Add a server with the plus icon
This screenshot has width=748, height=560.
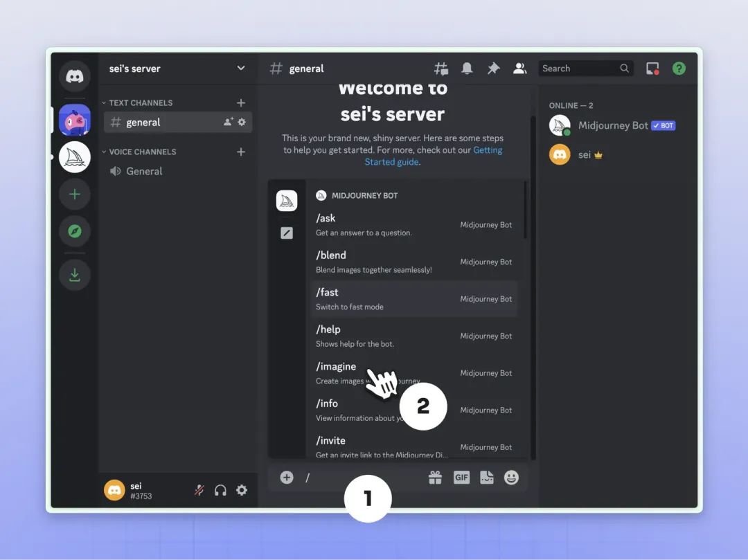[x=74, y=194]
